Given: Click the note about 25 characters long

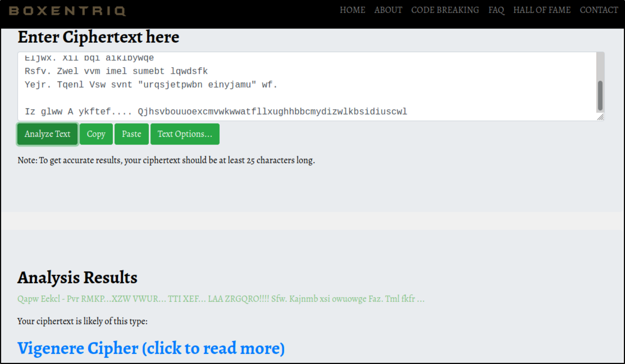Looking at the screenshot, I should tap(166, 160).
